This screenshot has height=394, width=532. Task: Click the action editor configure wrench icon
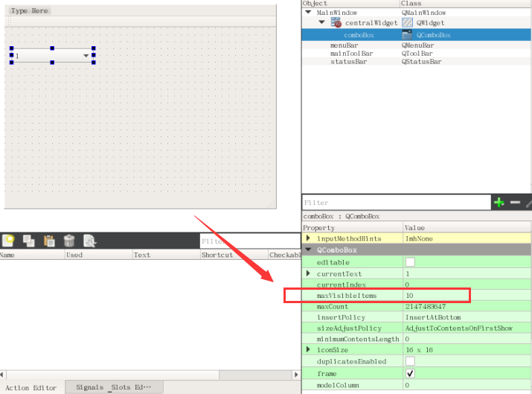90,241
